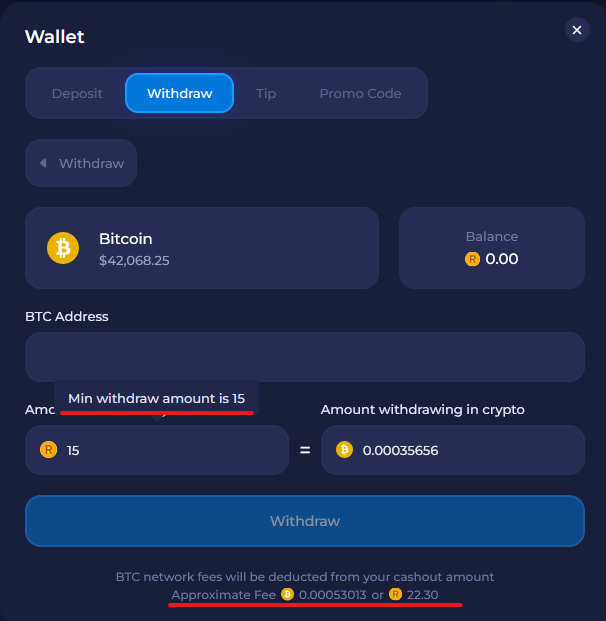Viewport: 606px width, 621px height.
Task: Click the crypto amount field 0.00035656
Action: (453, 450)
